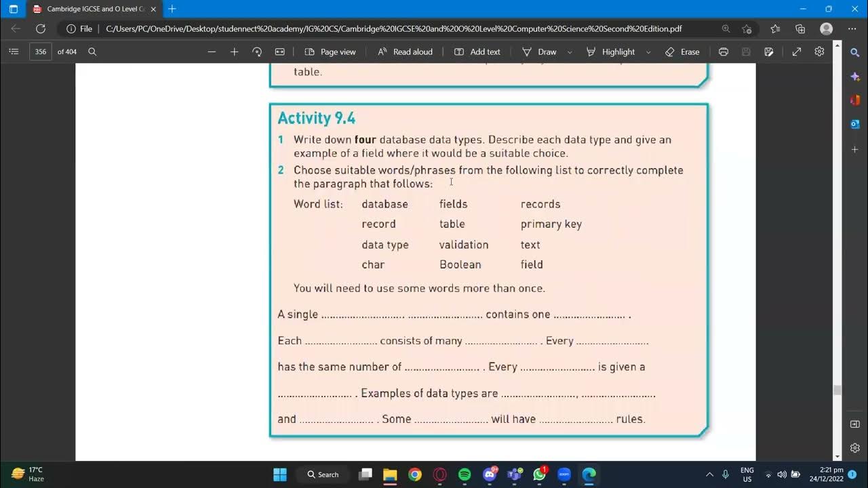Zoom out with the minus icon
The image size is (868, 488).
[212, 52]
